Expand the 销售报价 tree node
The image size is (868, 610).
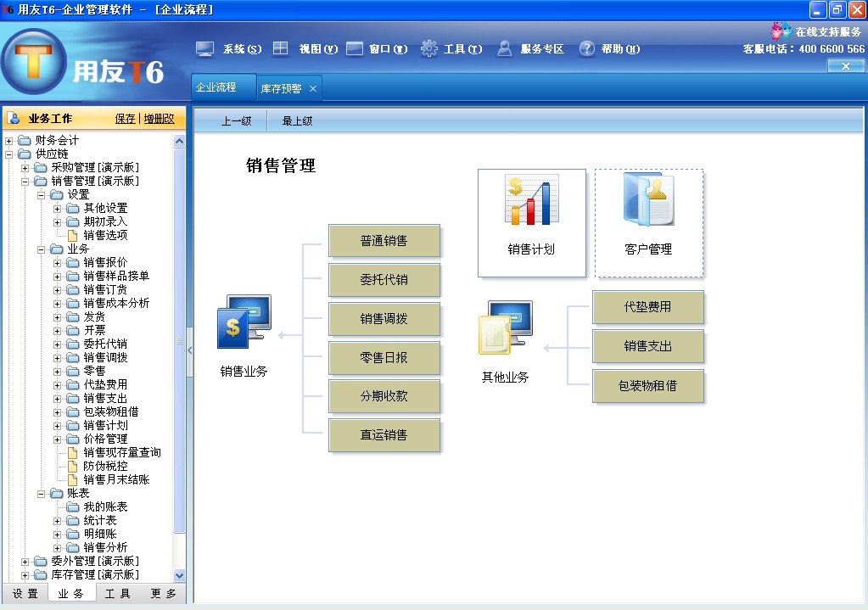pos(57,263)
